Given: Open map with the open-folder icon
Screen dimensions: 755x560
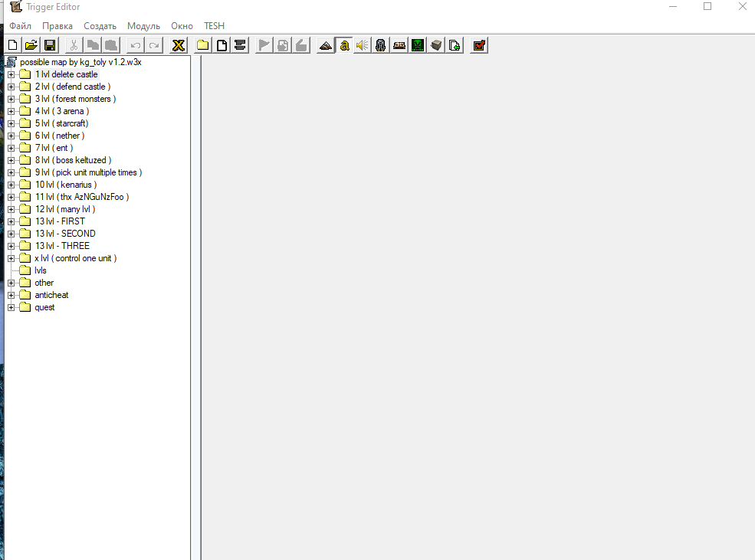Looking at the screenshot, I should tap(31, 45).
